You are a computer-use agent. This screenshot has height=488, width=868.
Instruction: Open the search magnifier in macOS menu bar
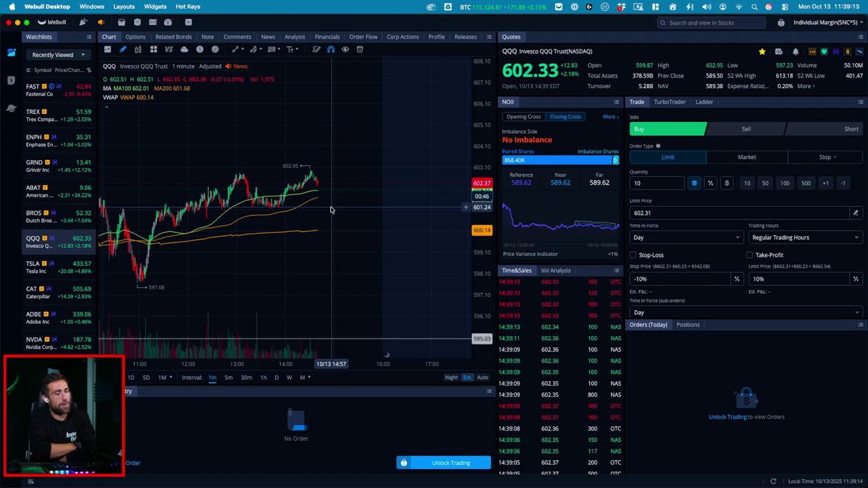coord(754,7)
